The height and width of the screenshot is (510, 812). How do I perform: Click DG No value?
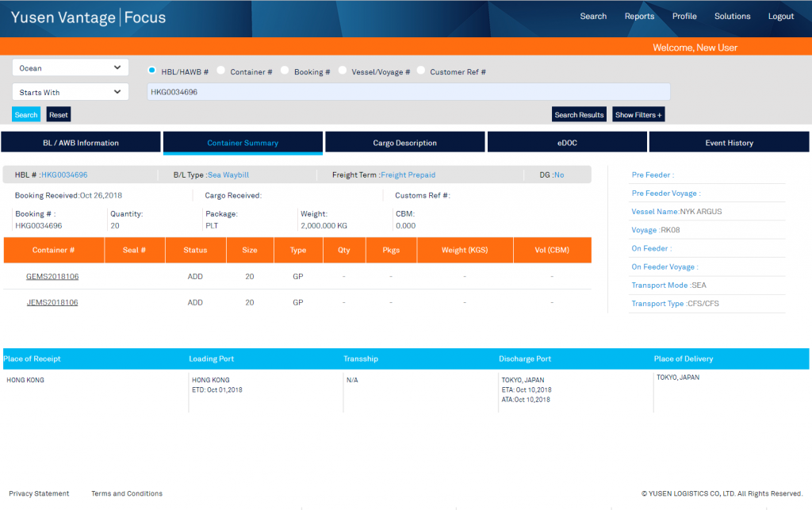point(559,175)
